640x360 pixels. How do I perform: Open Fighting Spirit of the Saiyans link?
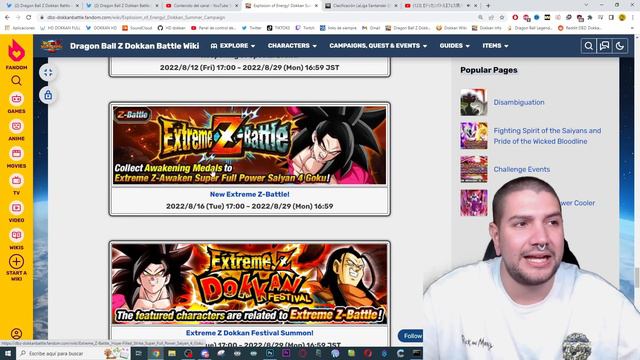pos(547,136)
